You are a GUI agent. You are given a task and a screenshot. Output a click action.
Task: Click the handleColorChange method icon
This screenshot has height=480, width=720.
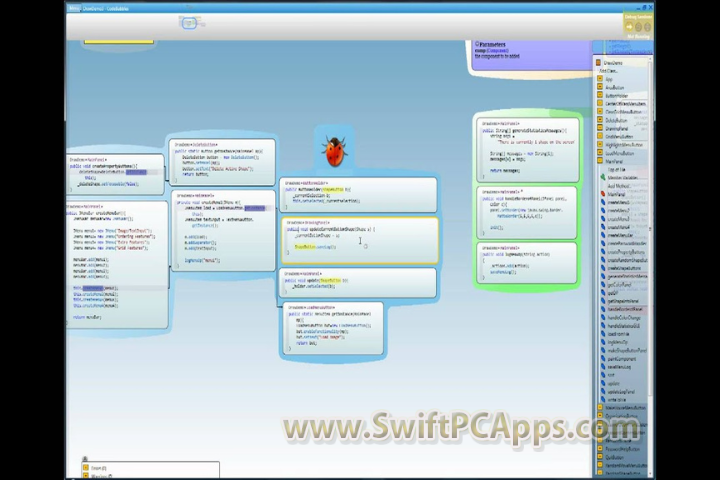click(603, 317)
